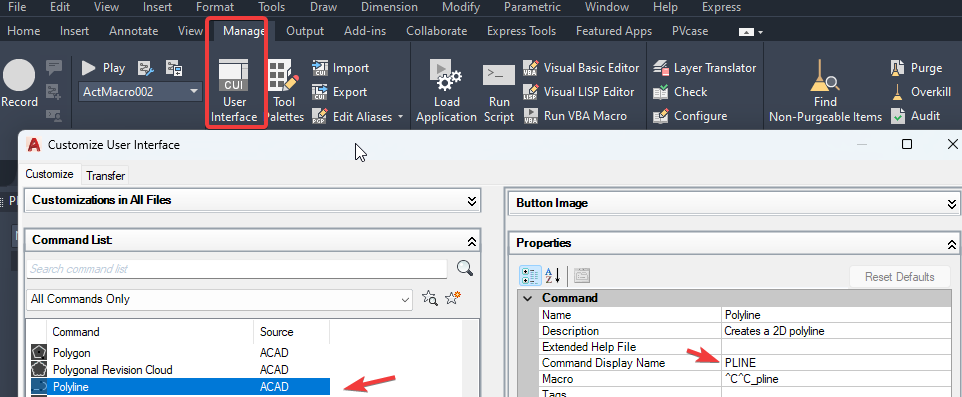Switch Properties to alphabetical sort
The image size is (962, 397).
tap(553, 276)
